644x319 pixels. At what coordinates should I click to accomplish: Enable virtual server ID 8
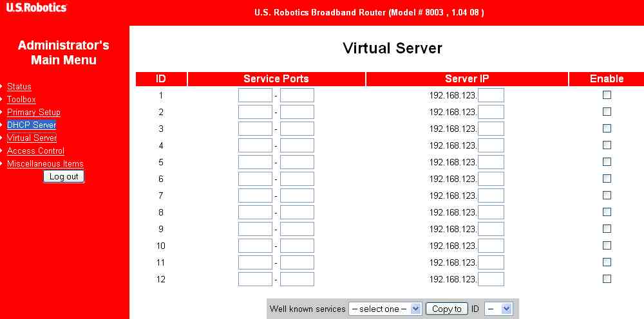tap(607, 212)
